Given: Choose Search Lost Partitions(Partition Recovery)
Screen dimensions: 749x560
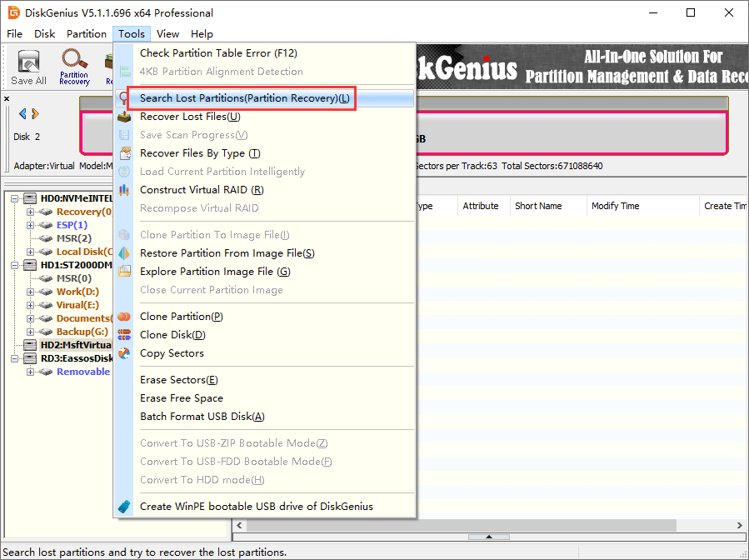Looking at the screenshot, I should (x=244, y=98).
